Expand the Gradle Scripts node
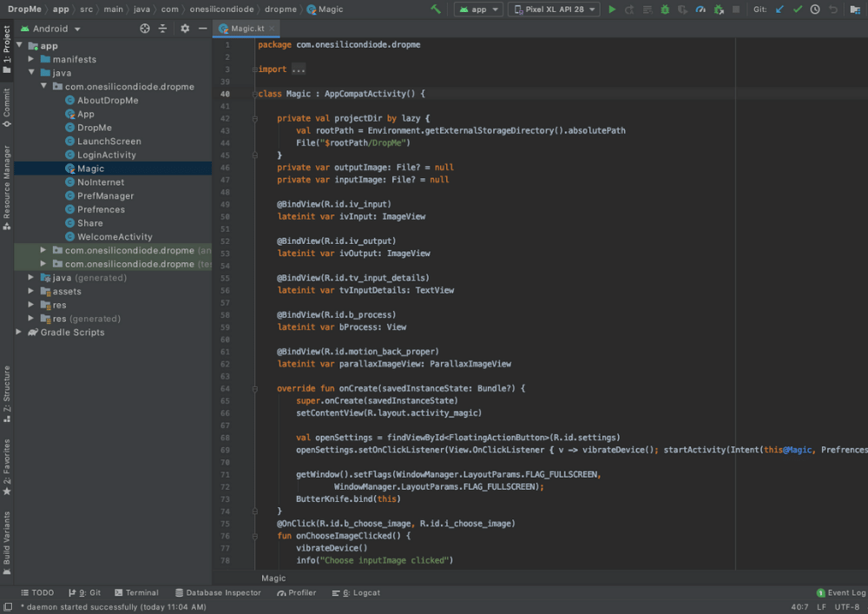868x614 pixels. [x=20, y=332]
